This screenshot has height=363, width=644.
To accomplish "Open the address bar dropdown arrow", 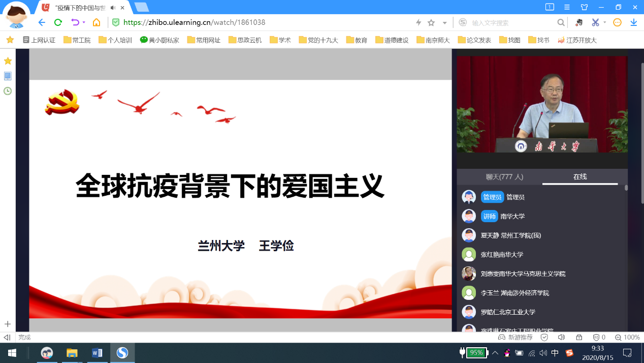I will pos(445,23).
